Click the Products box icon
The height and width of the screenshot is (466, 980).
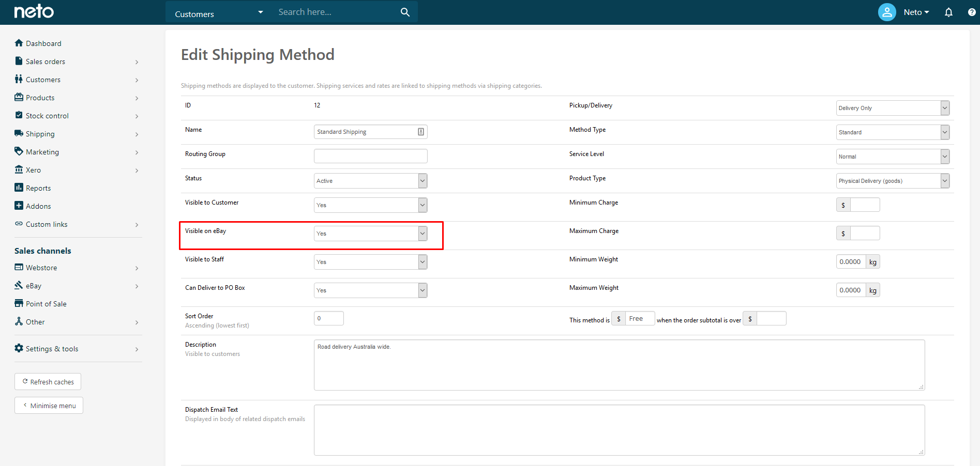19,97
